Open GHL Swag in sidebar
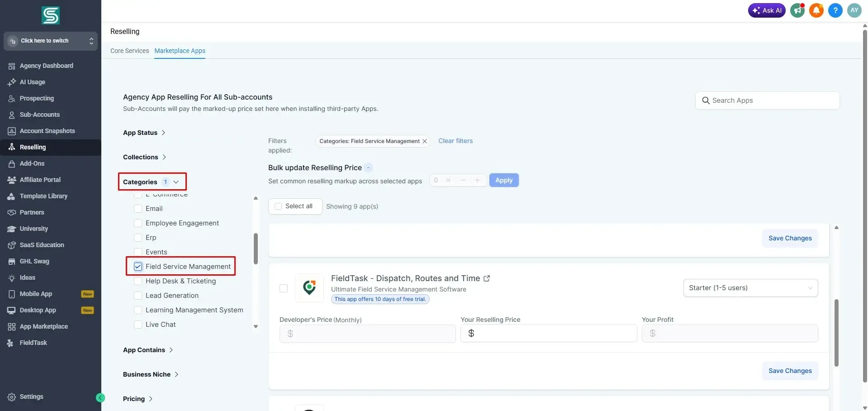 34,261
